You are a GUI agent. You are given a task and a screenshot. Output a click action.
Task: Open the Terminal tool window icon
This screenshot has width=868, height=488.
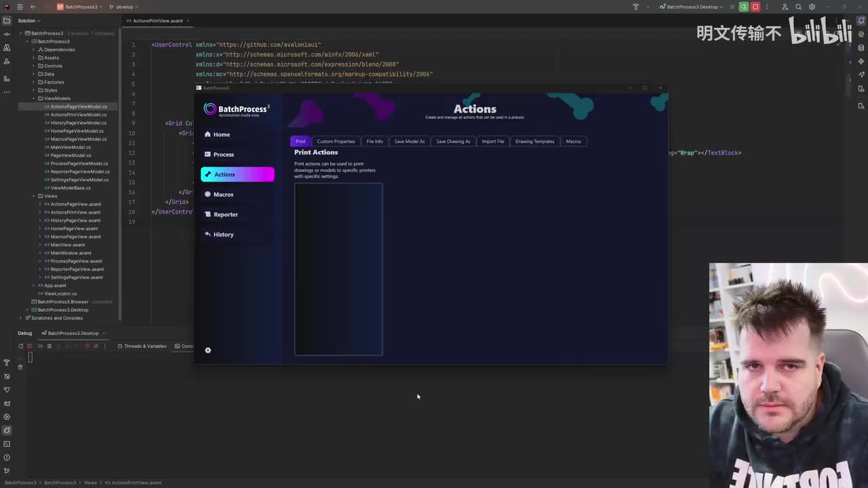7,444
